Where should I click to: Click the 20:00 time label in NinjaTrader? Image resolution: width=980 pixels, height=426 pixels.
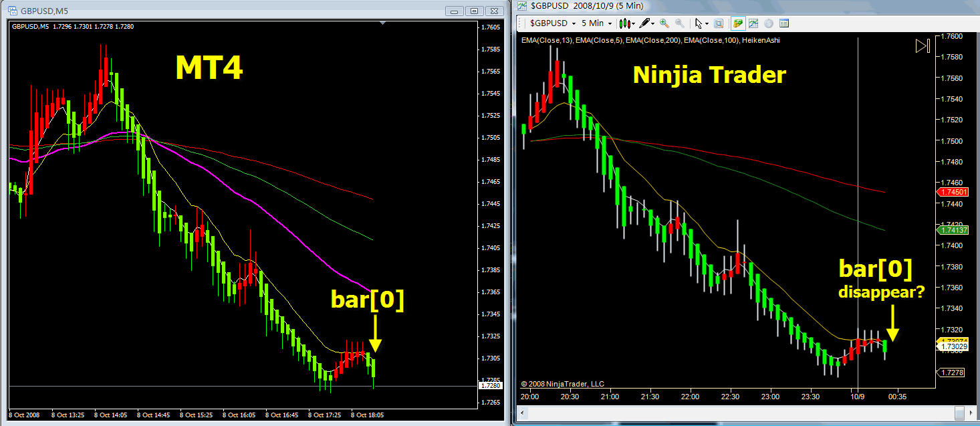529,397
